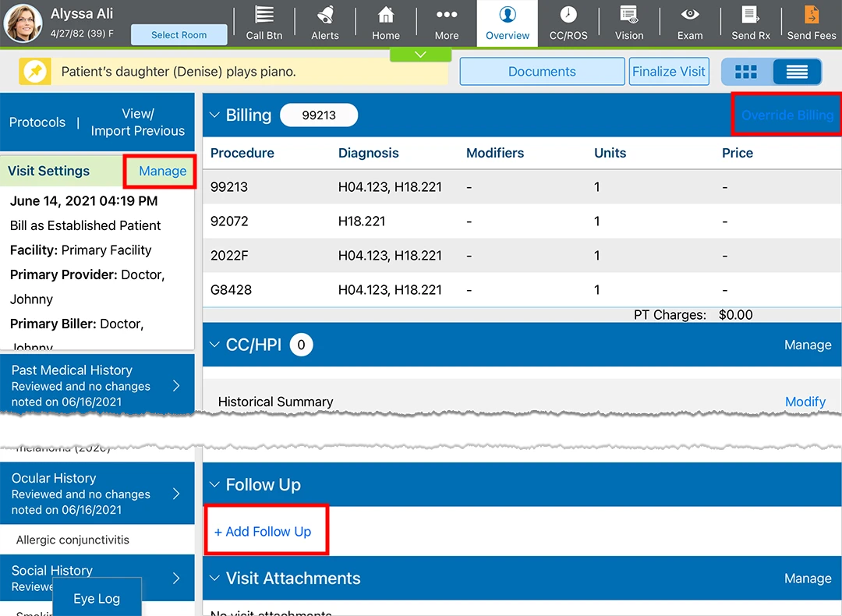Screen dimensions: 842x616
Task: Switch to list view layout
Action: (796, 72)
